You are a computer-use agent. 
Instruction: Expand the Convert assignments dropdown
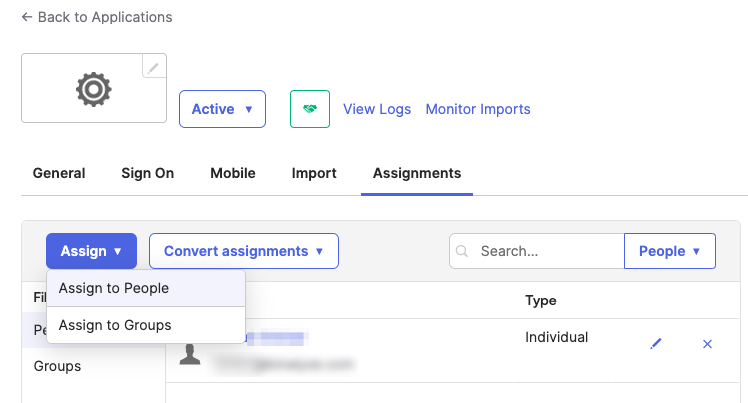tap(244, 251)
